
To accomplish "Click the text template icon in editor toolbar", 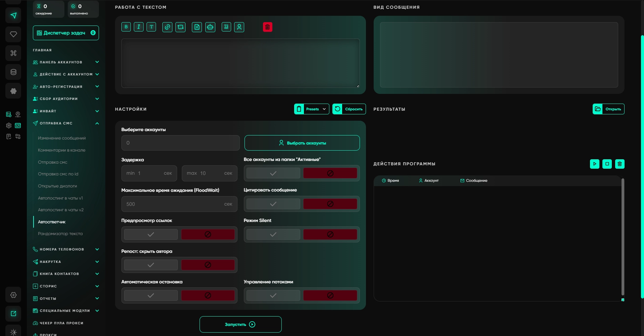I will [226, 27].
